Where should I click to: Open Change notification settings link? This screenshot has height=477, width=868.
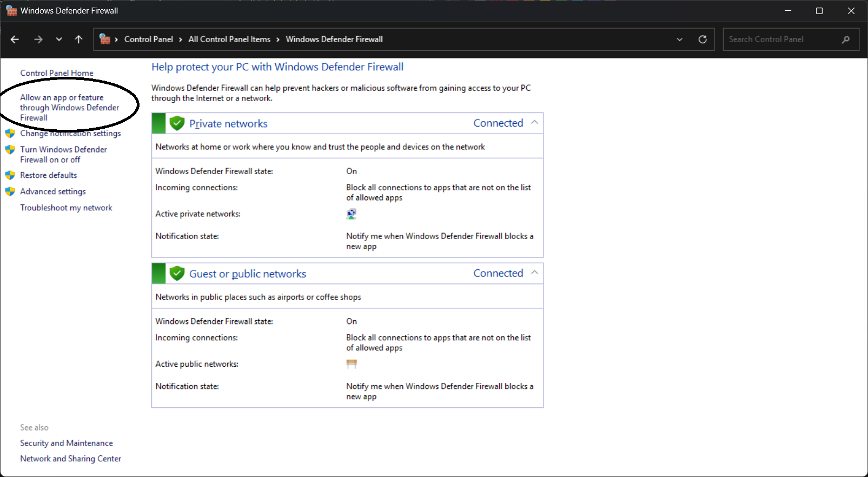pos(70,134)
